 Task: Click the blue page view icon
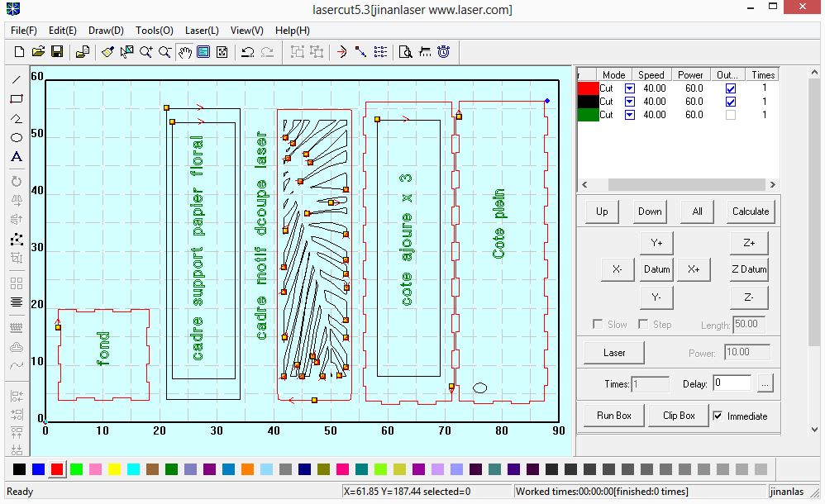[x=203, y=51]
